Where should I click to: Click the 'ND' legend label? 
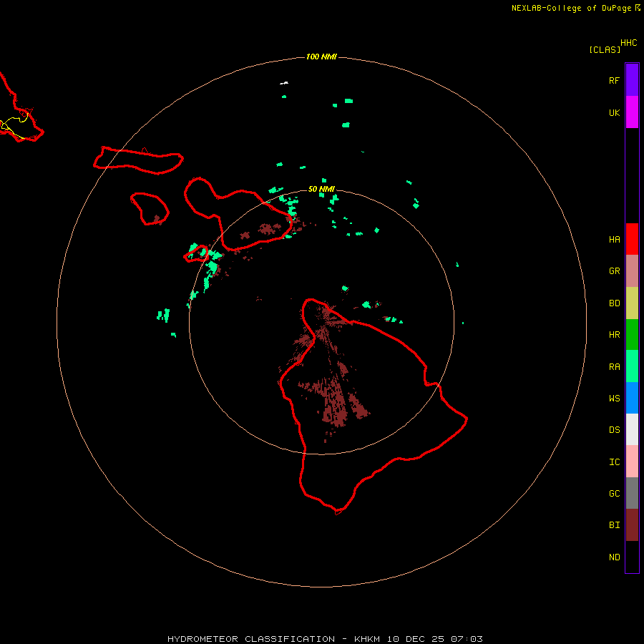tap(614, 557)
